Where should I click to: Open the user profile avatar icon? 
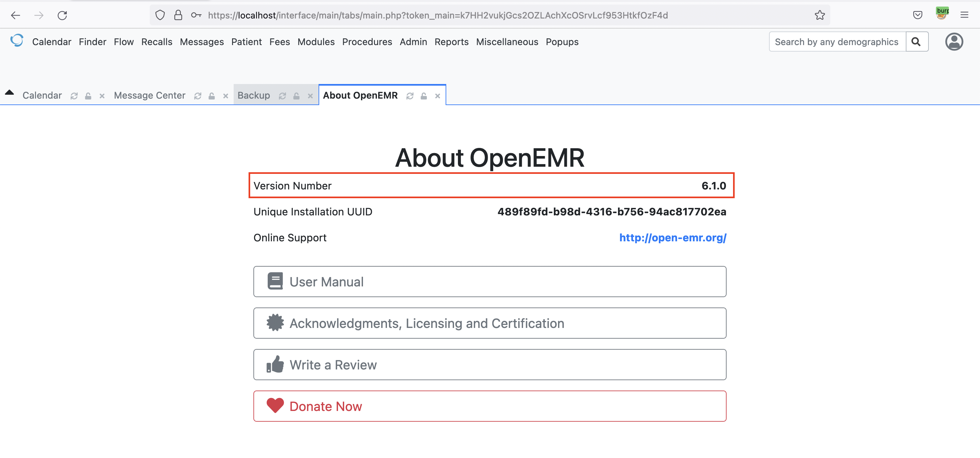(954, 42)
